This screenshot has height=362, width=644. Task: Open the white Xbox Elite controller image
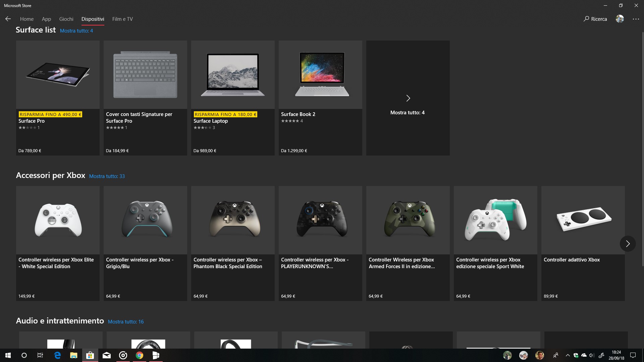[x=58, y=220]
